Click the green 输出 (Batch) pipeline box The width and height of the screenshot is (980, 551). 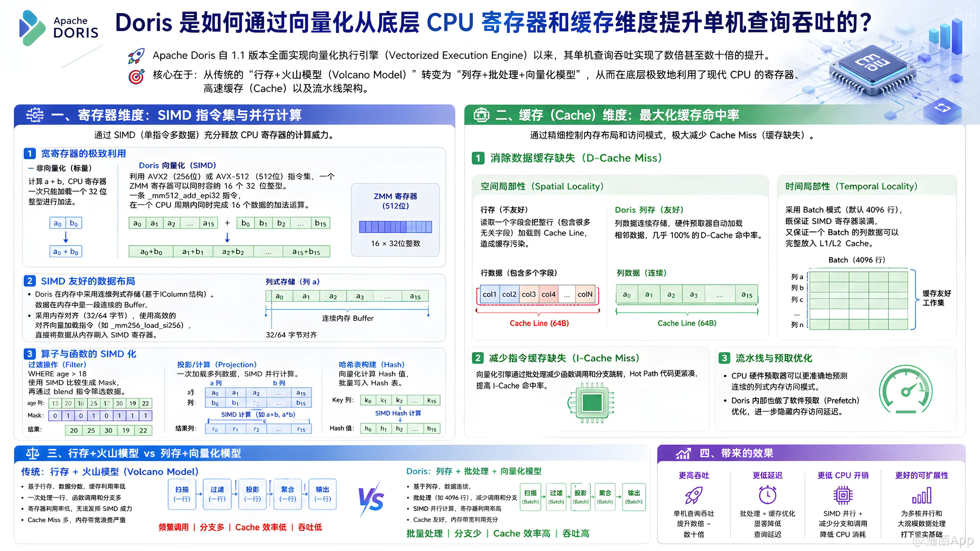[634, 497]
